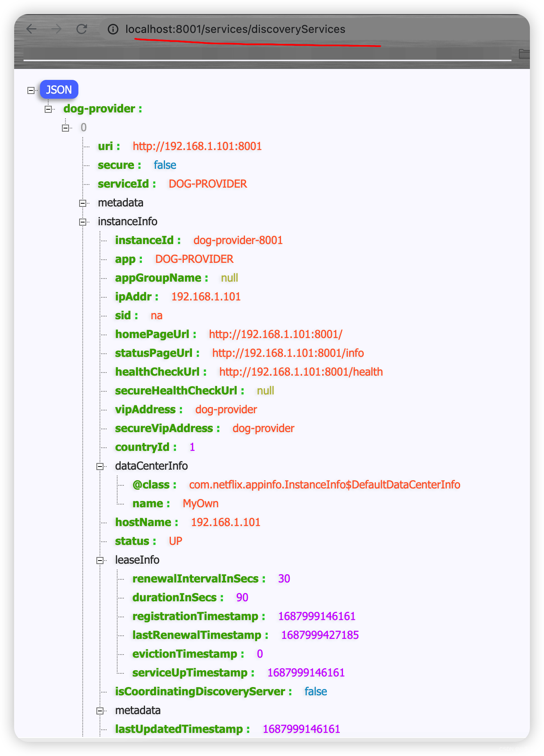Click the array index 0 label
Screen dimensions: 544x756
click(83, 127)
